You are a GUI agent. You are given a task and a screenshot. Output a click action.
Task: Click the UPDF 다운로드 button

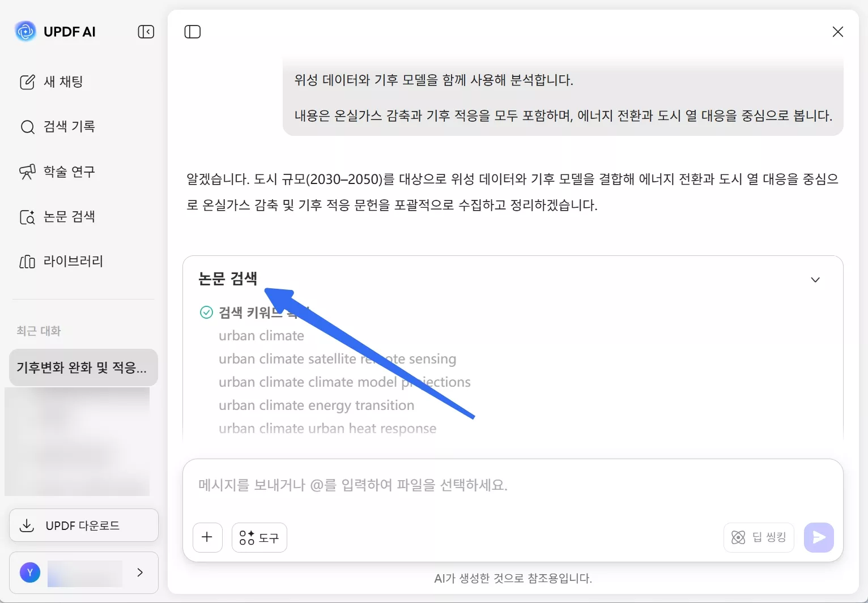(x=83, y=525)
